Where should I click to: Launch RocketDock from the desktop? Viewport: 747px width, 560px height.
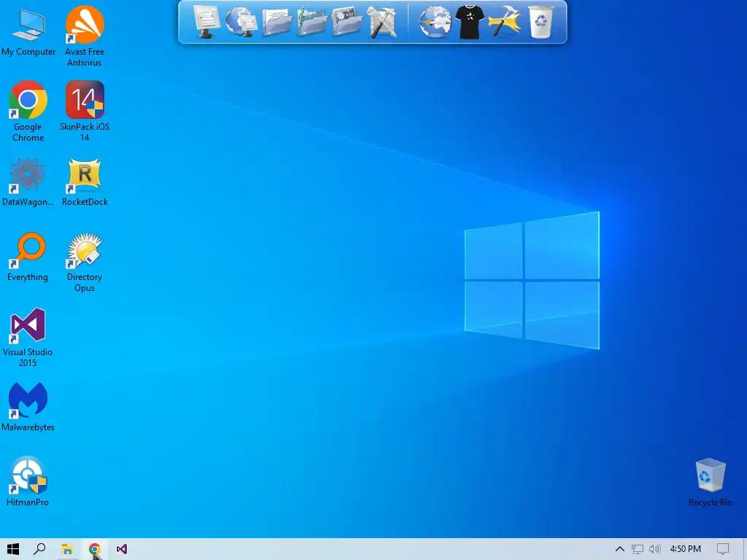85,182
